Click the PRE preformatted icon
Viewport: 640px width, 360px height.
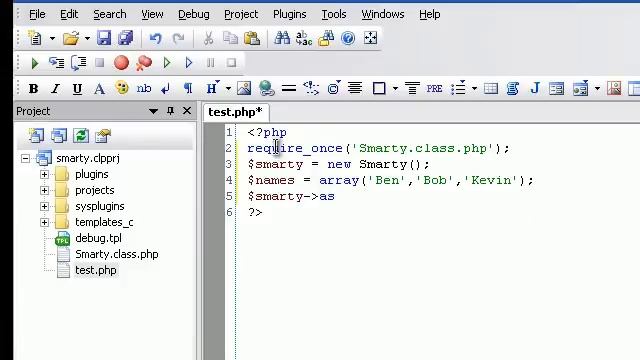click(x=434, y=89)
